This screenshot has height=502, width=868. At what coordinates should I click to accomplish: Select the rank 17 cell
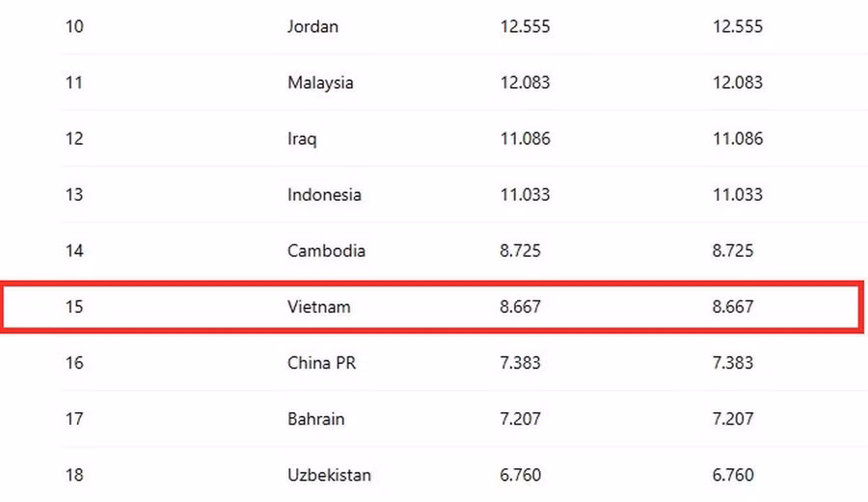(74, 419)
